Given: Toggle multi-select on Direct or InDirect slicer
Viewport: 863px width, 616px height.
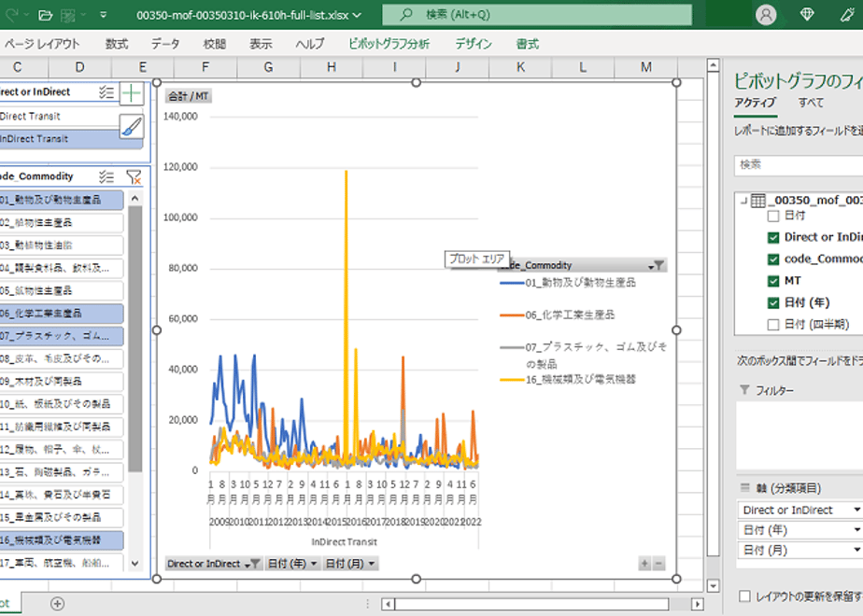Looking at the screenshot, I should click(x=106, y=92).
